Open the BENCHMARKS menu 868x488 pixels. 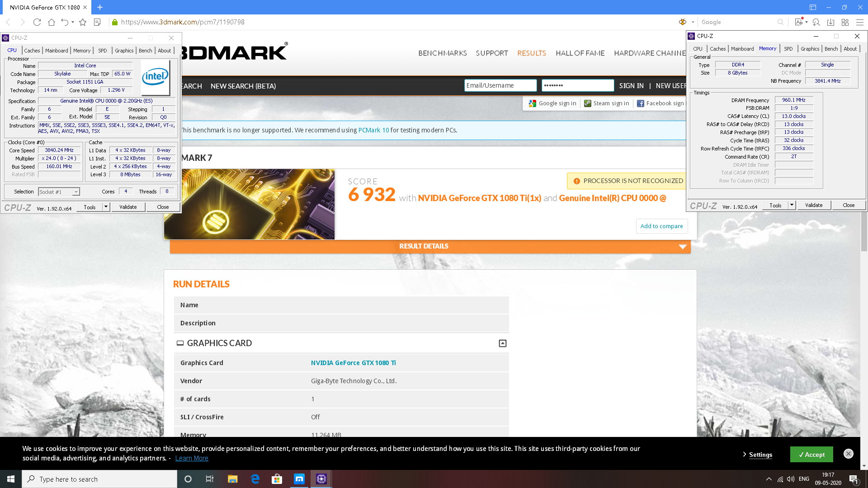click(443, 53)
